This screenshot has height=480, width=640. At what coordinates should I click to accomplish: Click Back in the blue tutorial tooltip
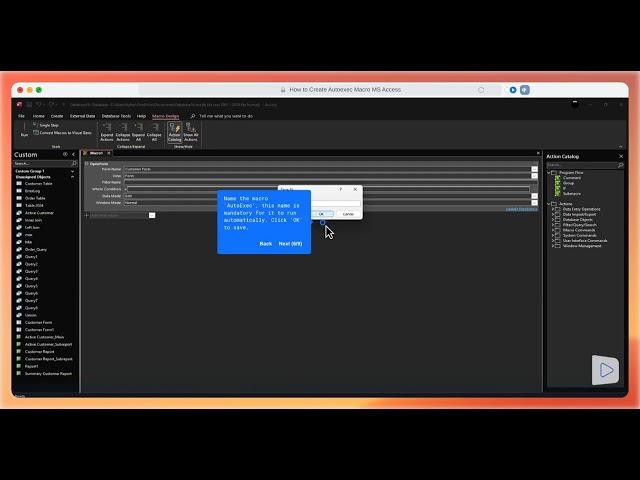coord(266,244)
